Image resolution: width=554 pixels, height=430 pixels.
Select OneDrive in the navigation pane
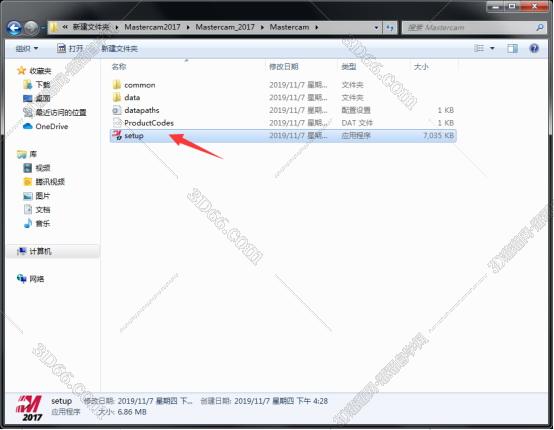point(52,126)
